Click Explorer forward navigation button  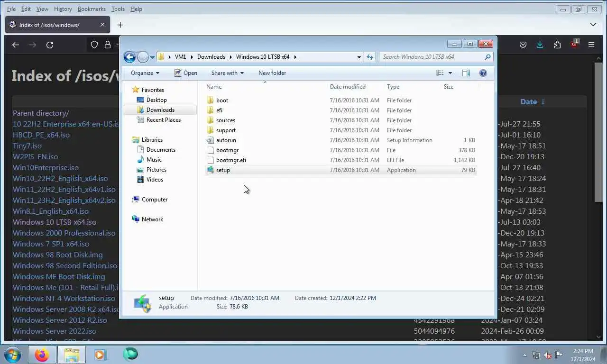coord(143,57)
